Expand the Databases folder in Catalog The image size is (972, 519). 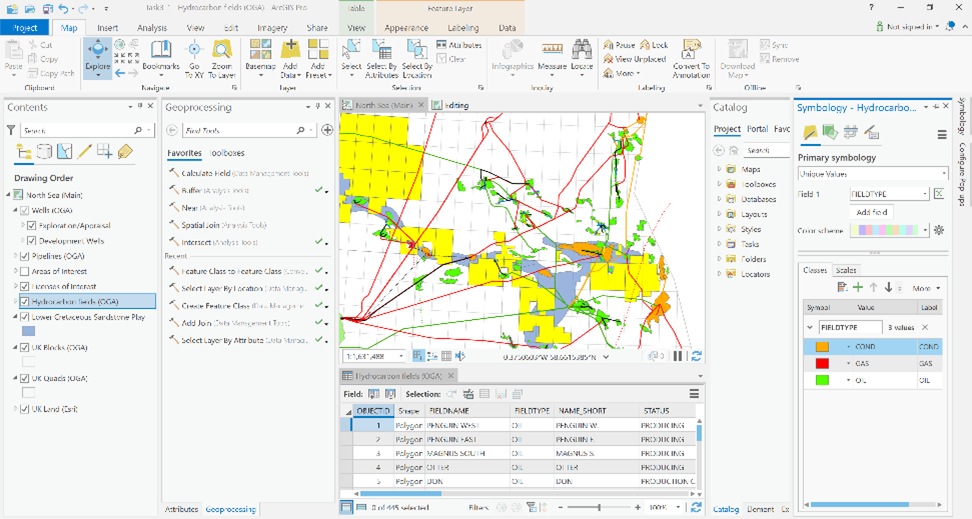[719, 199]
